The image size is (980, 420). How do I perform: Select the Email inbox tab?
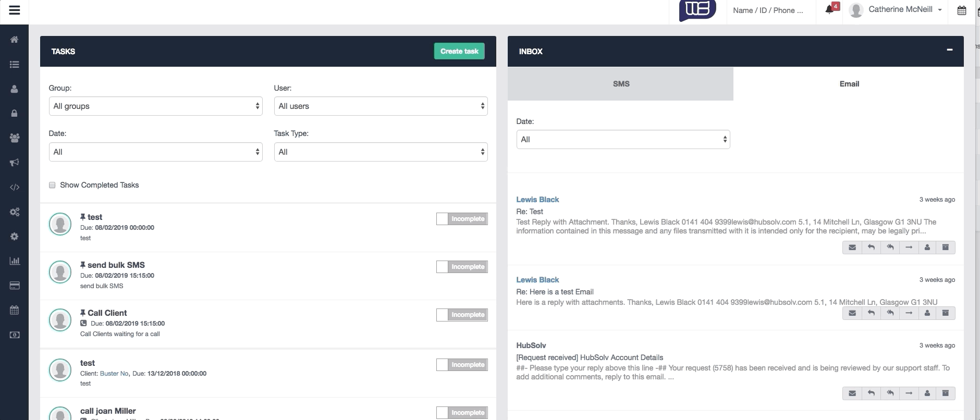tap(849, 84)
